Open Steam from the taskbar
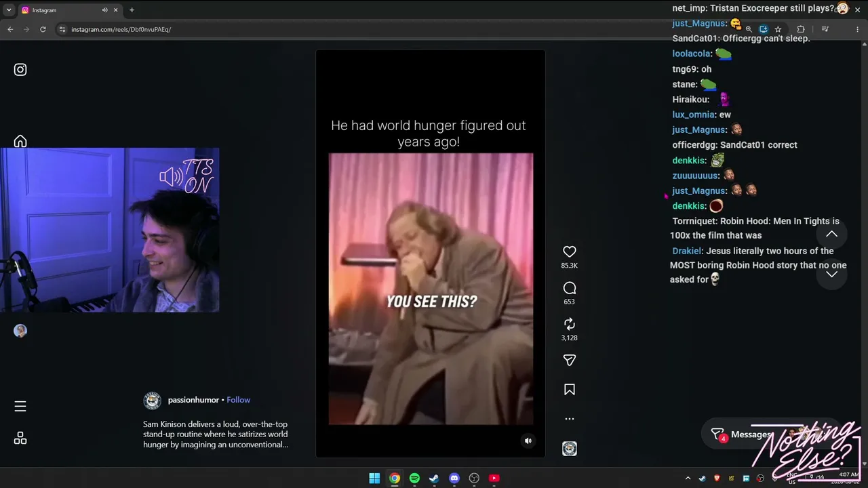Viewport: 868px width, 488px height. point(434,478)
